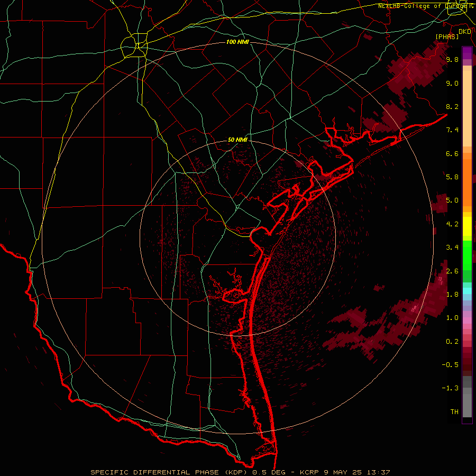Click the 9.8 value on the color scale
The image size is (476, 476).
(x=452, y=59)
